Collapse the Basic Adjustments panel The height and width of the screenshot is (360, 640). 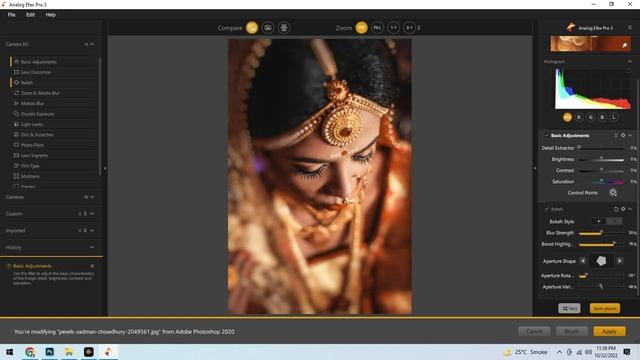[630, 136]
